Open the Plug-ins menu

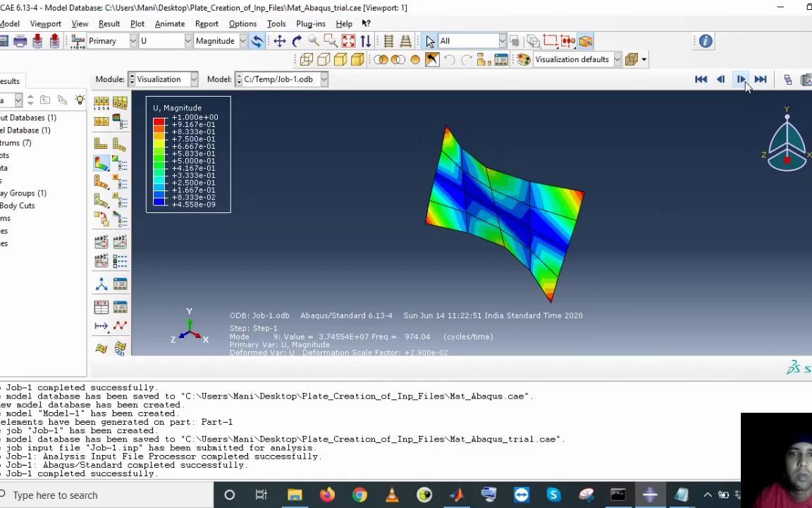(310, 23)
